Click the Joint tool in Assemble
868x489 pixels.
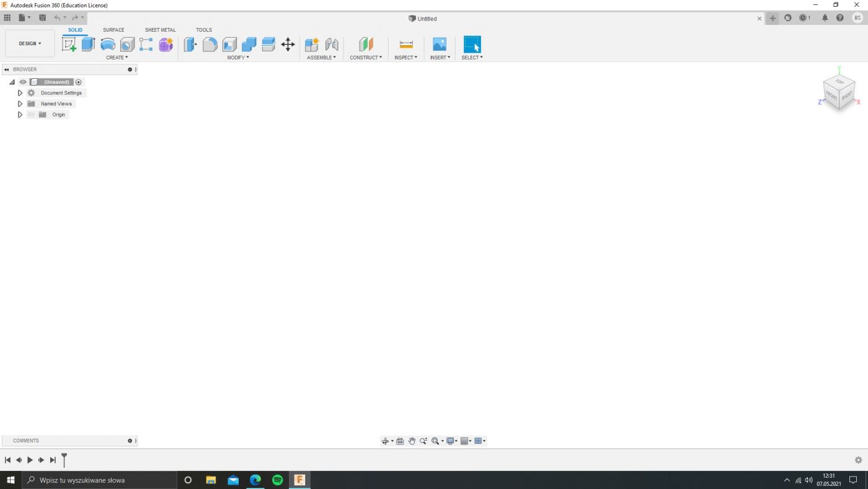click(x=332, y=45)
